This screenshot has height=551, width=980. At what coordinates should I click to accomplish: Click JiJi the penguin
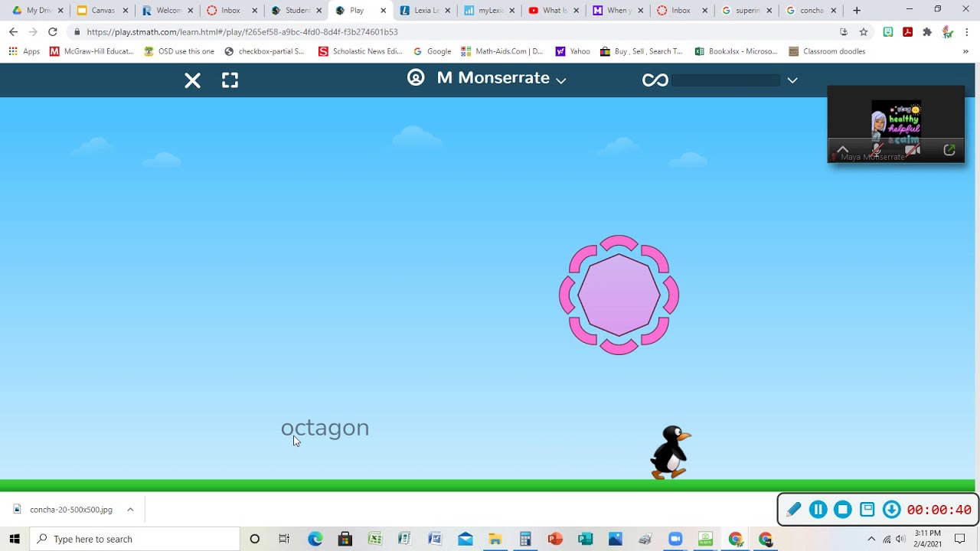click(x=670, y=452)
